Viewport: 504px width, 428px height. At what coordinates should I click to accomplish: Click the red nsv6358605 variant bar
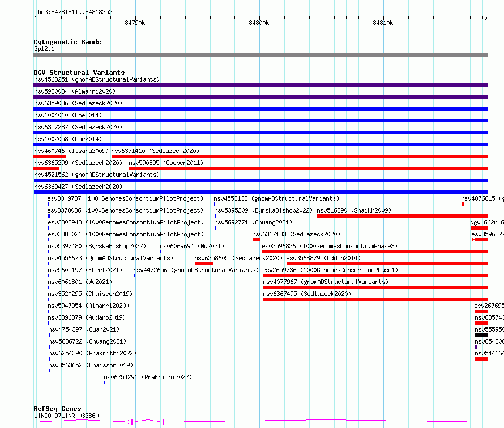(x=203, y=264)
